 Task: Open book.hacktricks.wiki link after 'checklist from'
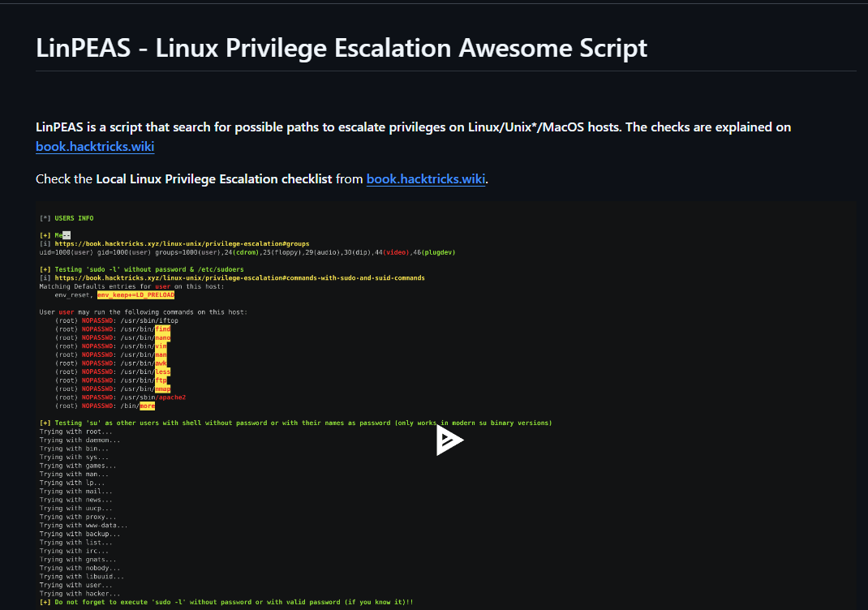coord(425,179)
